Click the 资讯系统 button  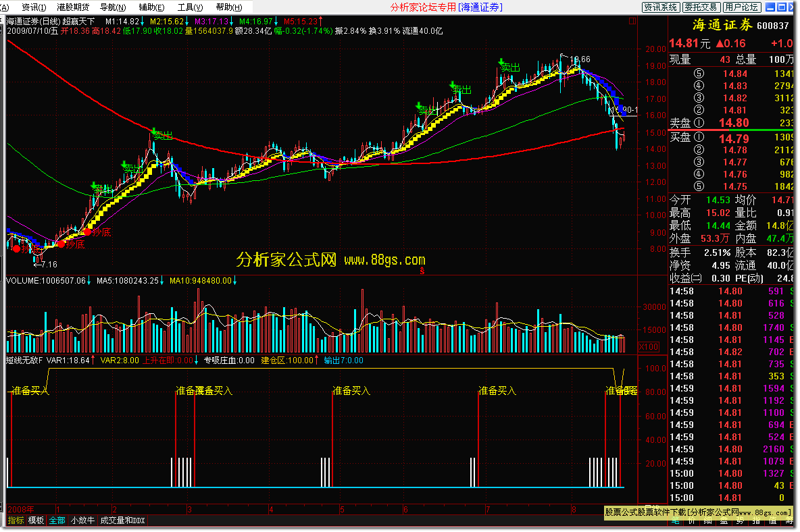(660, 7)
